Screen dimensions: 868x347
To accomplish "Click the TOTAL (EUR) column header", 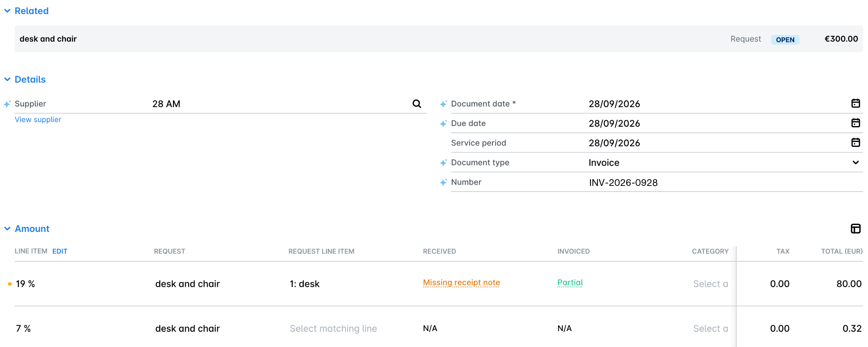I will 841,251.
